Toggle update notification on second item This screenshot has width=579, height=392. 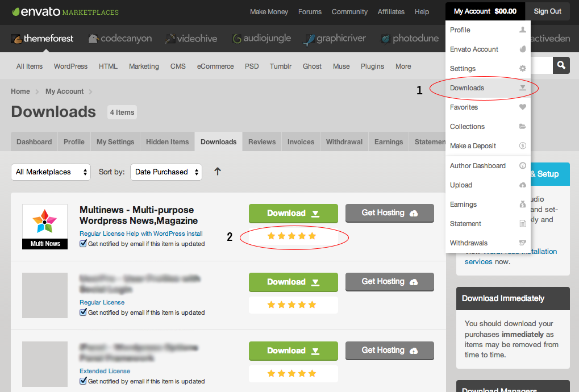coord(83,312)
